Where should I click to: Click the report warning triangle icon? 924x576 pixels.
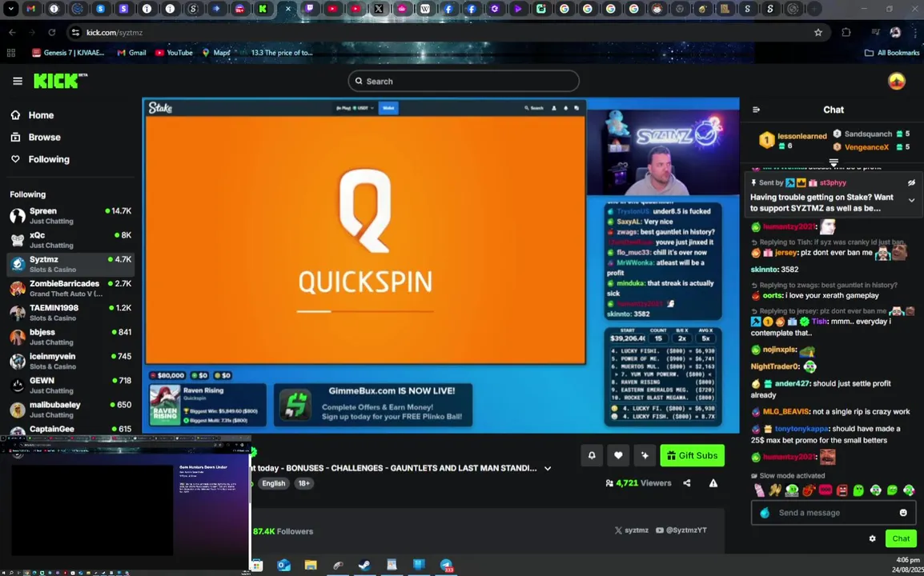pyautogui.click(x=713, y=483)
